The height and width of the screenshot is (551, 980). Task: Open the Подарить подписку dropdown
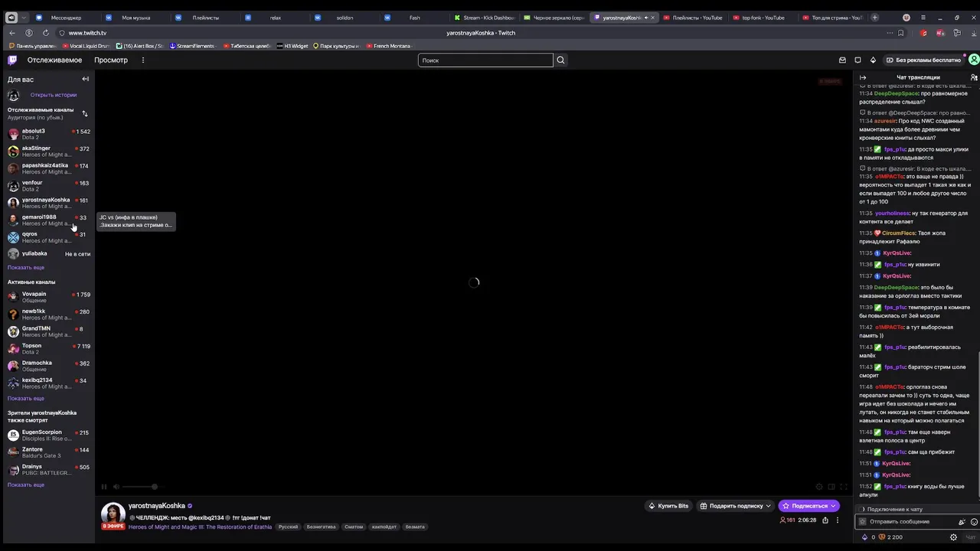(735, 506)
